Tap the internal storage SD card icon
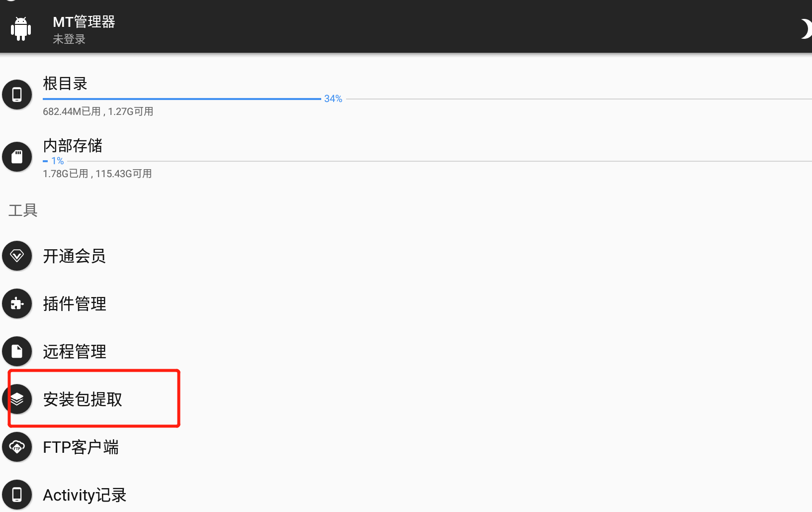Image resolution: width=812 pixels, height=512 pixels. click(17, 157)
